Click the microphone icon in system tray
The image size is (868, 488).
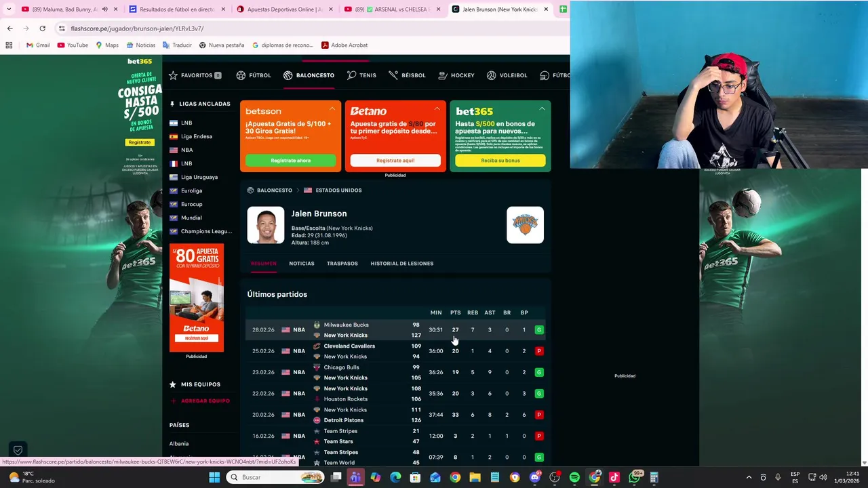pyautogui.click(x=778, y=477)
